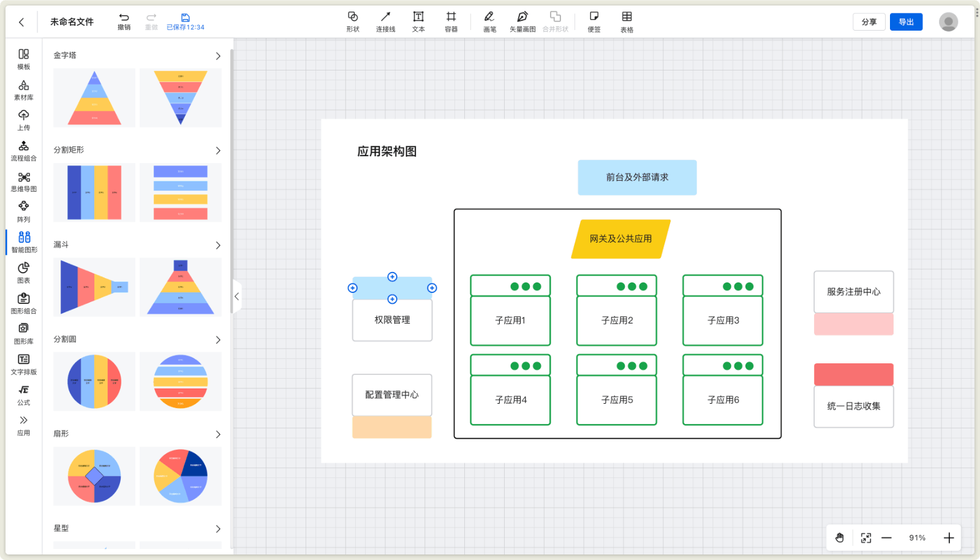Image resolution: width=980 pixels, height=560 pixels.
Task: Click the 撤销 undo icon
Action: [124, 21]
